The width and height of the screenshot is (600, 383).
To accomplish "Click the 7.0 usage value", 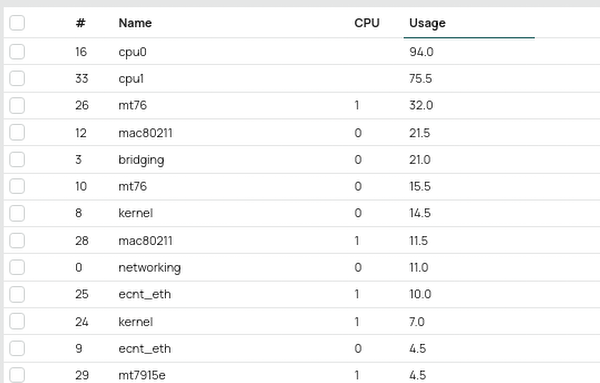I will [x=417, y=322].
